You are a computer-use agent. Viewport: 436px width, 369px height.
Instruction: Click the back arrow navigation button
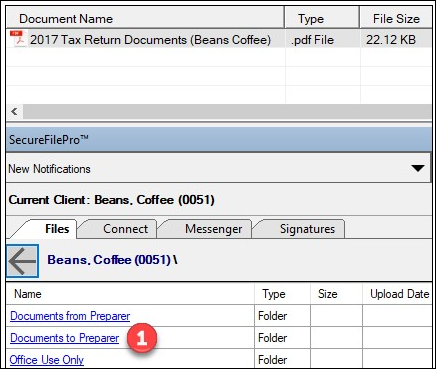tap(23, 261)
